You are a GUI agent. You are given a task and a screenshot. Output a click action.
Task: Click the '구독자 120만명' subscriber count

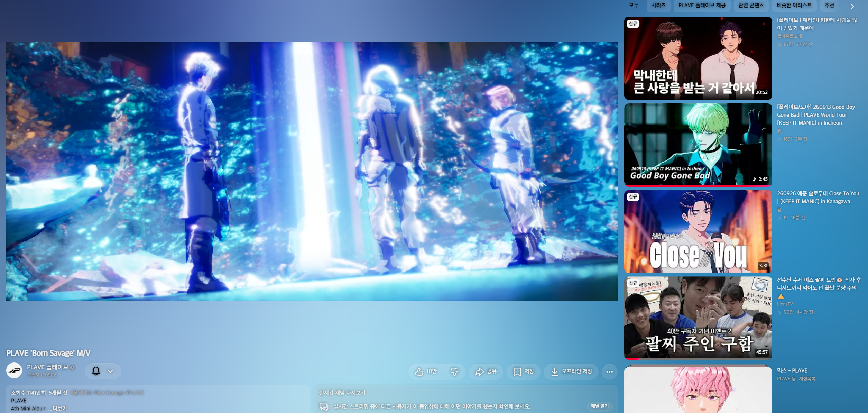pyautogui.click(x=42, y=375)
